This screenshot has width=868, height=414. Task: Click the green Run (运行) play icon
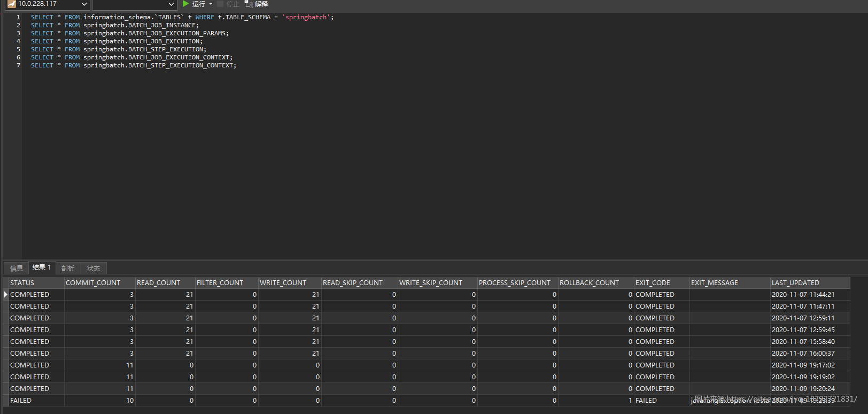tap(185, 4)
